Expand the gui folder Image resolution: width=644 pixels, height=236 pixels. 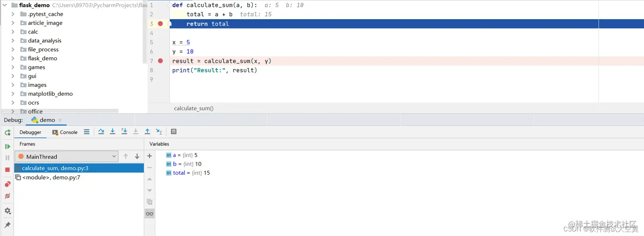coord(13,76)
